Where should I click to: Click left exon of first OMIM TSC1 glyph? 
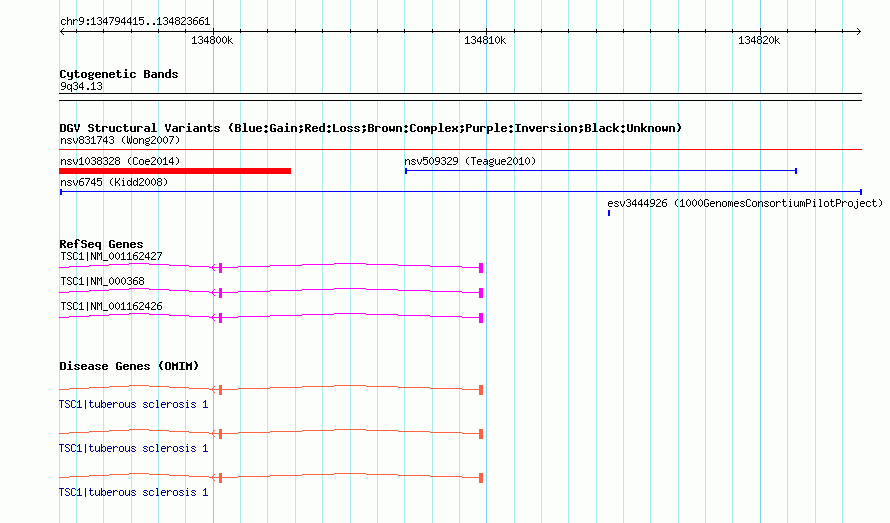220,390
